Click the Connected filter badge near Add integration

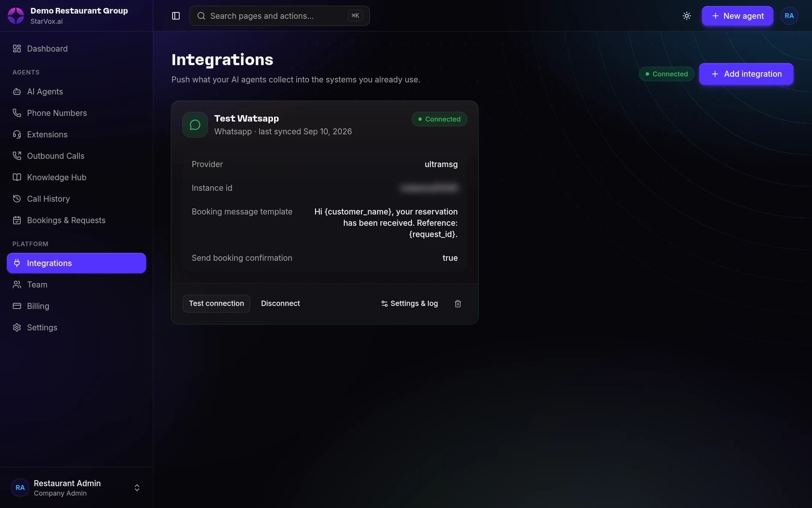click(666, 74)
